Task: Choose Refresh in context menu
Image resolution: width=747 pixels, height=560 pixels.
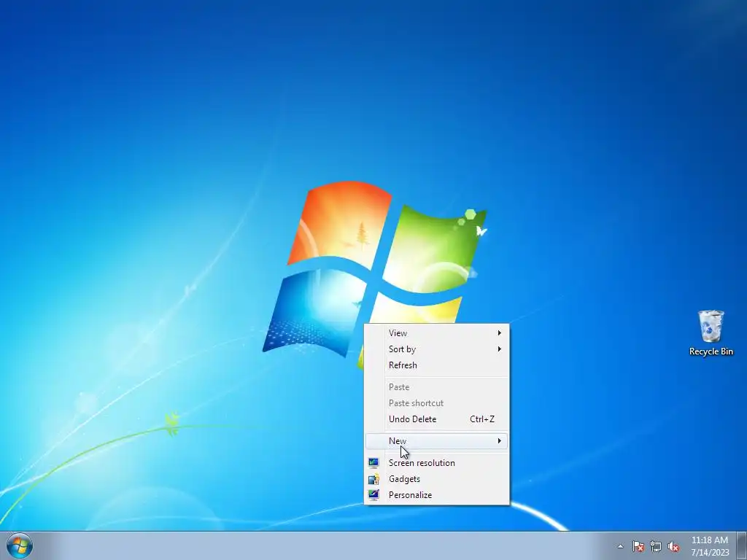Action: [x=436, y=365]
